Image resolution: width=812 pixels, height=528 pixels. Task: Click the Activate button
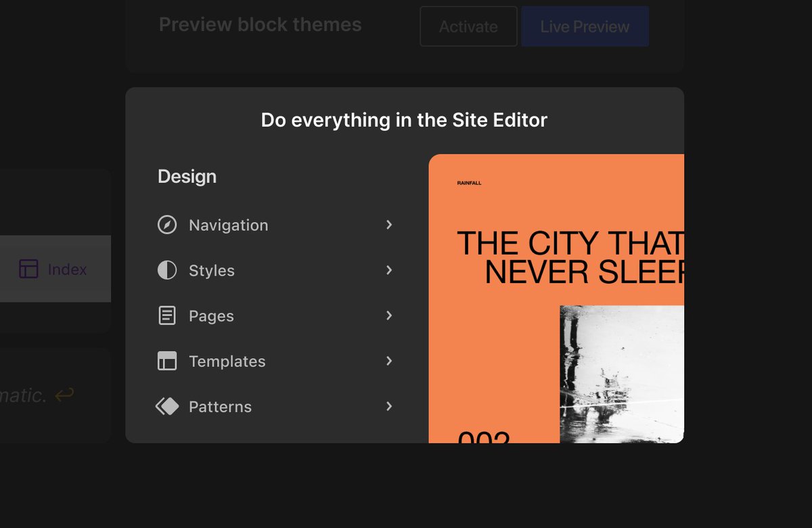(468, 26)
